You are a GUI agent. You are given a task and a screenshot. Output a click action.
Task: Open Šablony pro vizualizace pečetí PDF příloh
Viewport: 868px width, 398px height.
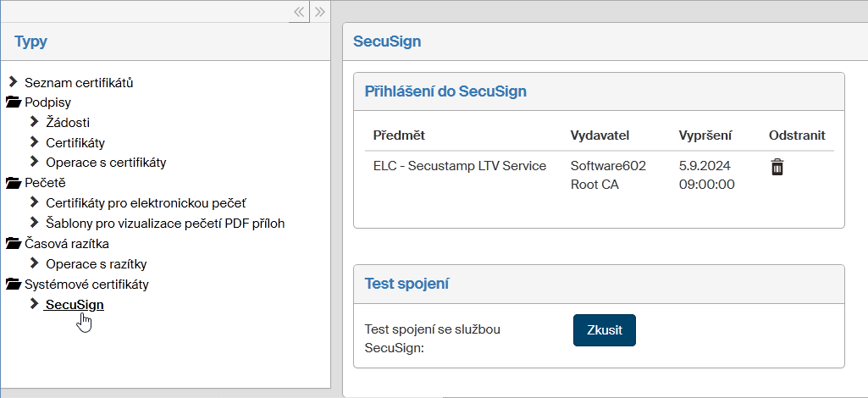(165, 224)
